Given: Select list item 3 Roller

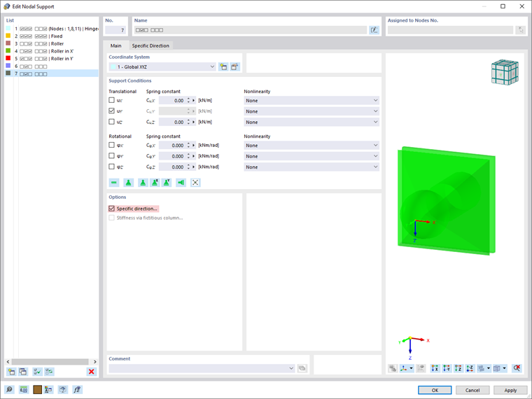Looking at the screenshot, I should [52, 43].
